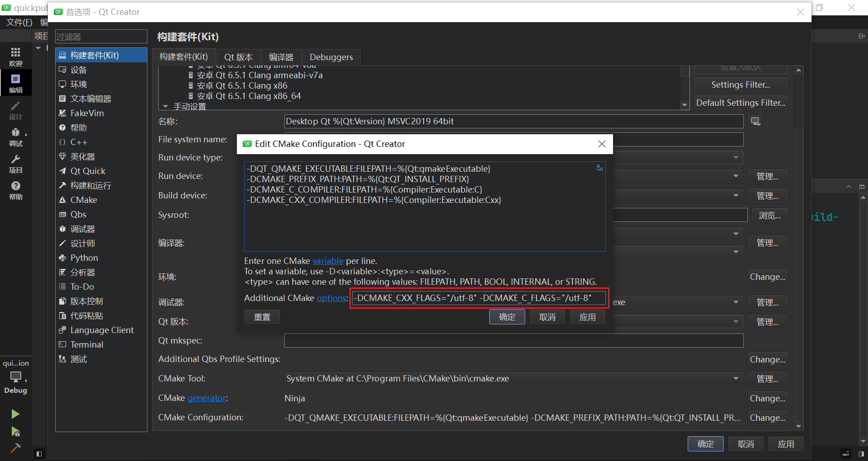868x461 pixels.
Task: Select 构建套件(Kit) category in list
Action: (101, 55)
